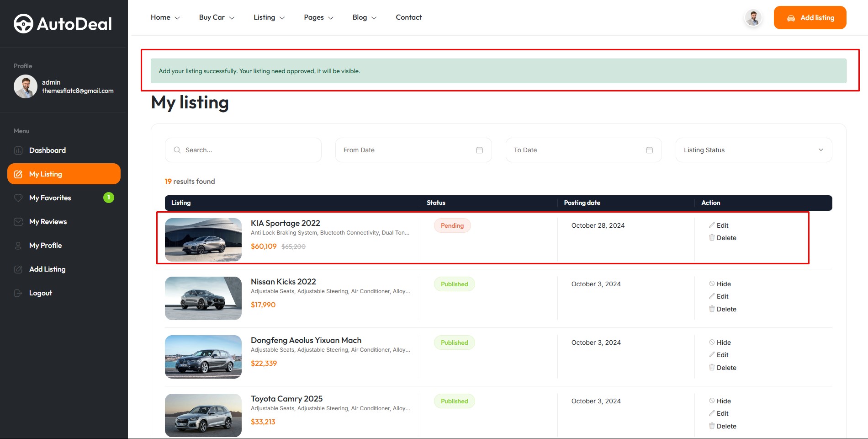Click the To Date input field
This screenshot has width=868, height=439.
click(x=583, y=150)
